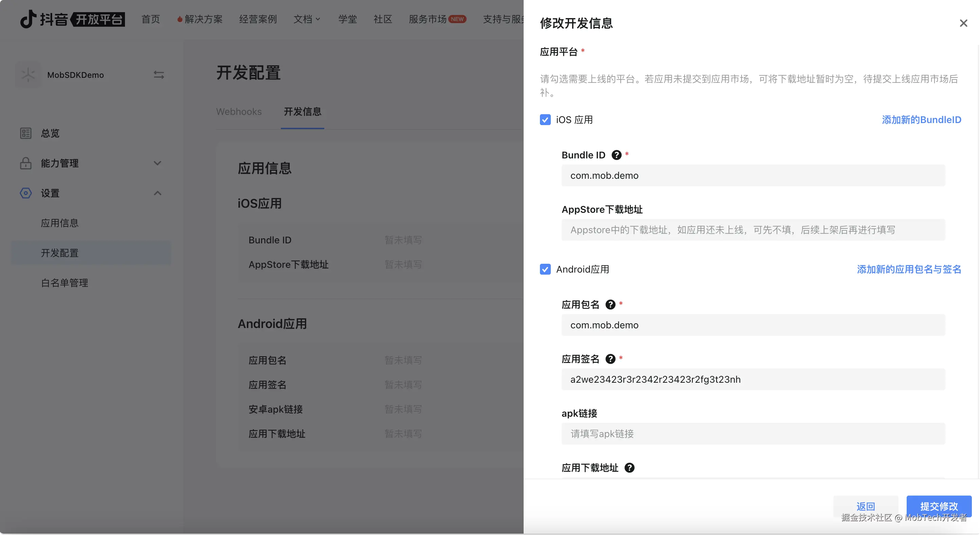Screen dimensions: 980x535
Task: Close the 修改开发信息 panel
Action: pyautogui.click(x=963, y=23)
